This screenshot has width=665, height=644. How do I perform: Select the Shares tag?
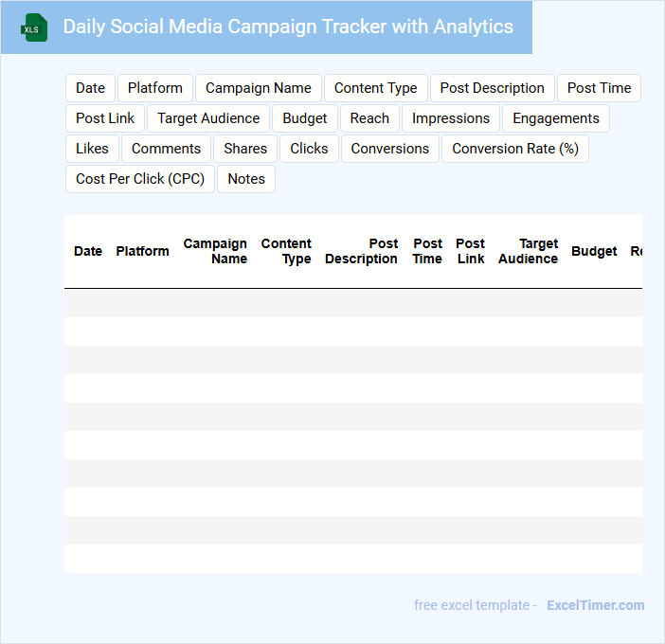click(245, 149)
